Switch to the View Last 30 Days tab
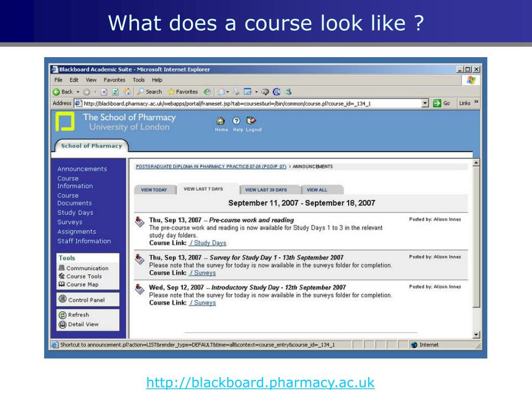 [266, 190]
